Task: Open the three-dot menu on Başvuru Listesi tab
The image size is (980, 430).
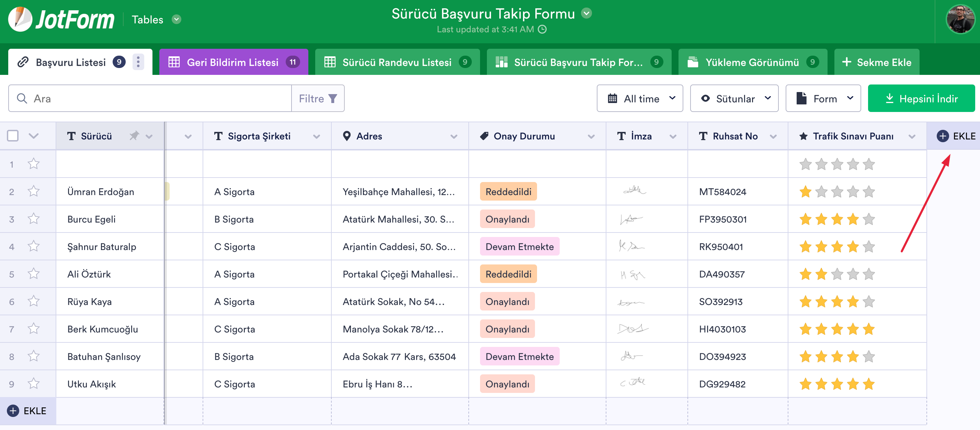Action: pyautogui.click(x=138, y=62)
